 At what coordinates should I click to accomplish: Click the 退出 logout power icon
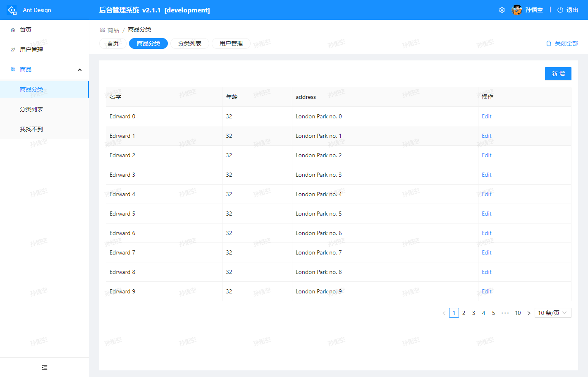tap(560, 10)
